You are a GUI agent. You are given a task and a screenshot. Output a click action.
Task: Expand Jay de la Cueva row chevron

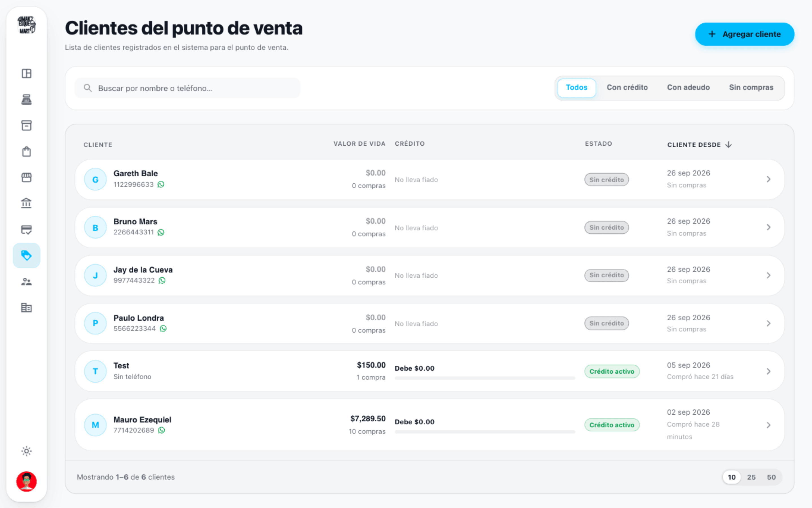[x=768, y=275]
